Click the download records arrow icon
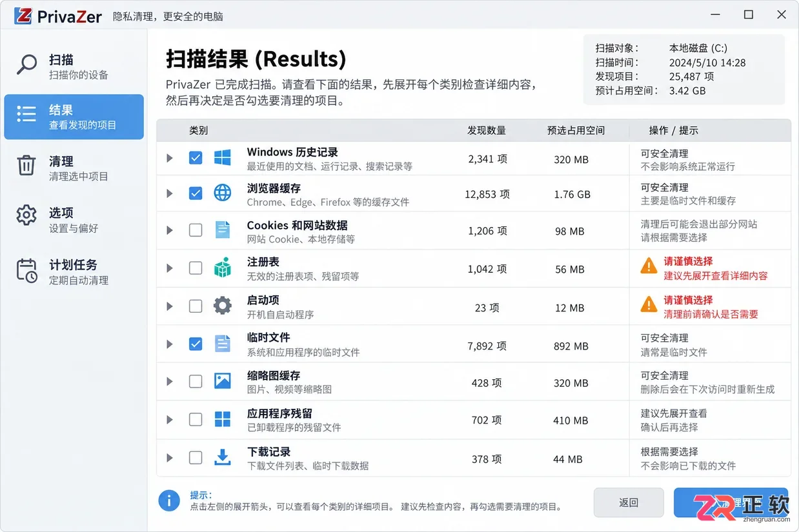799x532 pixels. coord(223,457)
